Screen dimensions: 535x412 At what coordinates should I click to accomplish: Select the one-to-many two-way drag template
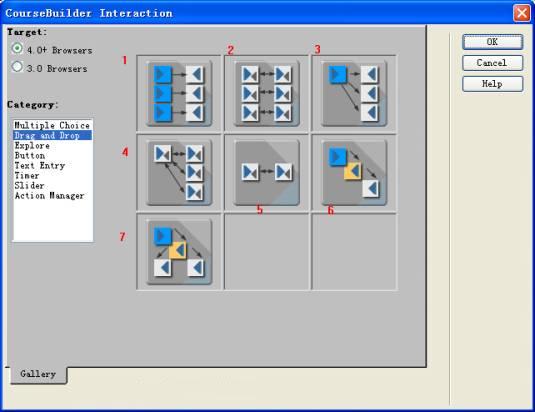(179, 172)
